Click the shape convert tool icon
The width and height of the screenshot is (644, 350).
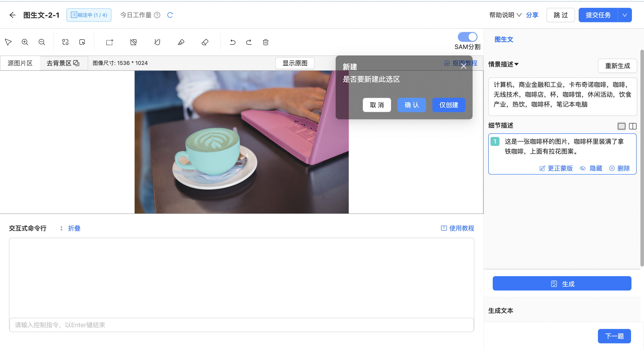point(66,42)
